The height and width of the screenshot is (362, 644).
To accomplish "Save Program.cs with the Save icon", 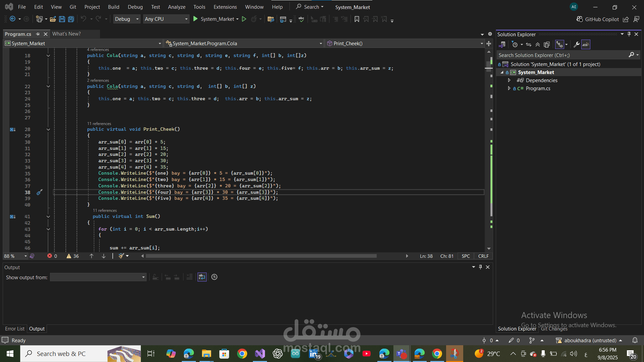I will pyautogui.click(x=62, y=19).
